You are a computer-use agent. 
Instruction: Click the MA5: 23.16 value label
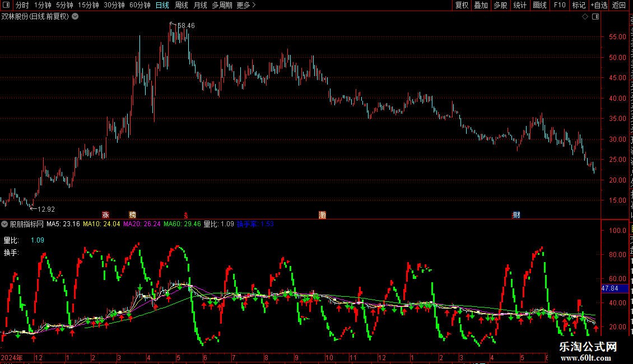tap(63, 224)
